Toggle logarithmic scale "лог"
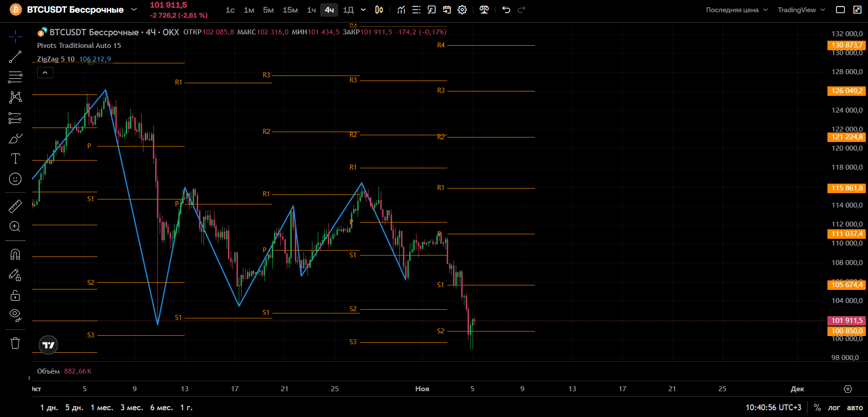Screen dimensions: 868x417 coord(834,408)
